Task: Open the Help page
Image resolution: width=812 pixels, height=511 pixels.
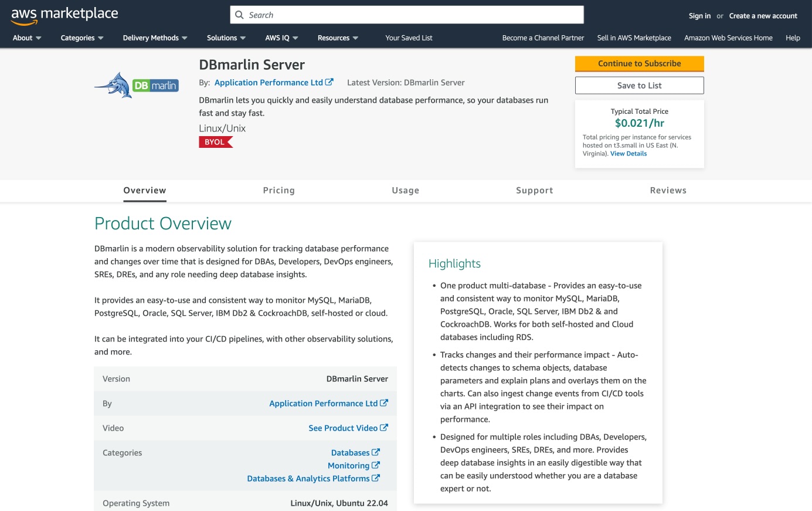Action: [x=793, y=38]
